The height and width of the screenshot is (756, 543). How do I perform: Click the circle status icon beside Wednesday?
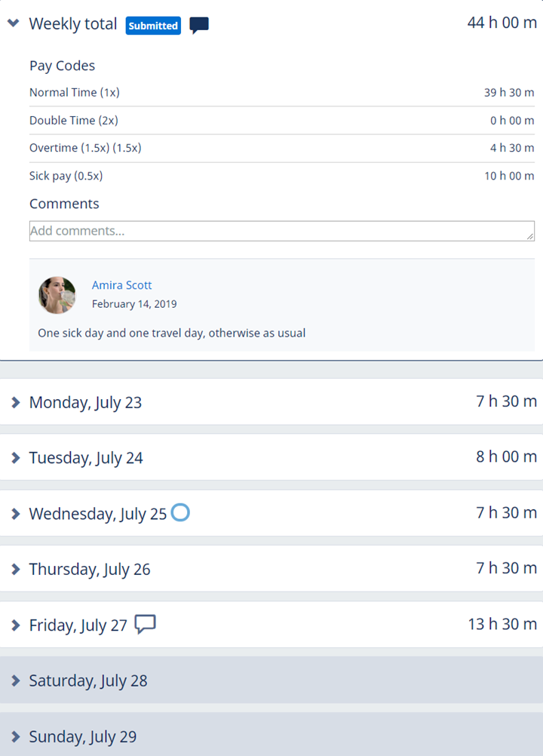pyautogui.click(x=180, y=512)
